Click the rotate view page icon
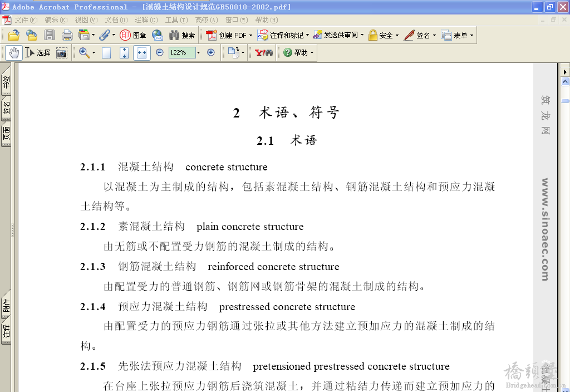Screen dimensions: 570x392 (233, 53)
